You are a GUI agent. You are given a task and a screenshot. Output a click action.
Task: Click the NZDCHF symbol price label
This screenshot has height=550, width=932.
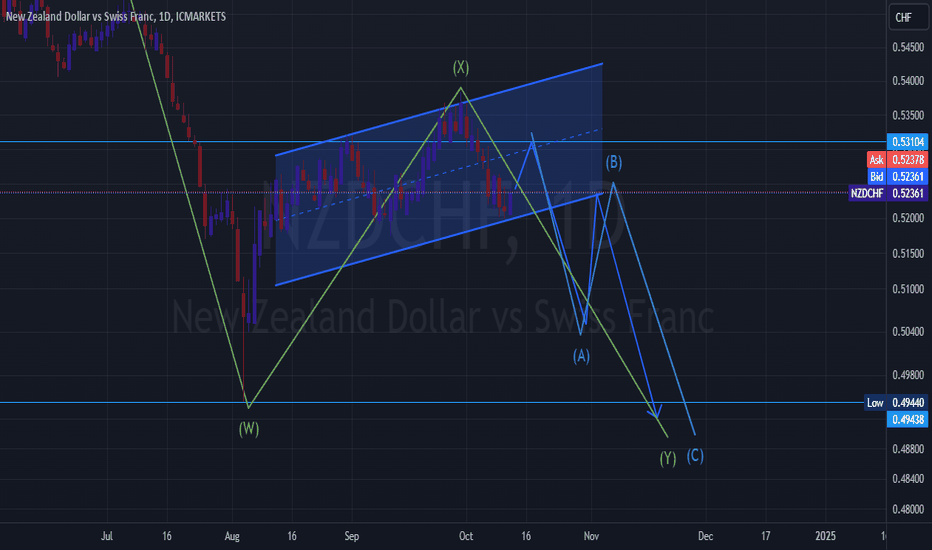click(888, 193)
